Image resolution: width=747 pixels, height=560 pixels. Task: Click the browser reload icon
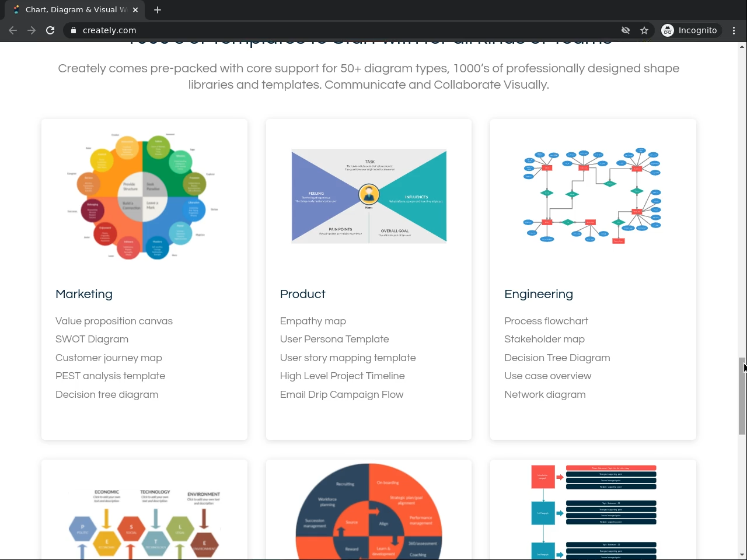click(50, 30)
